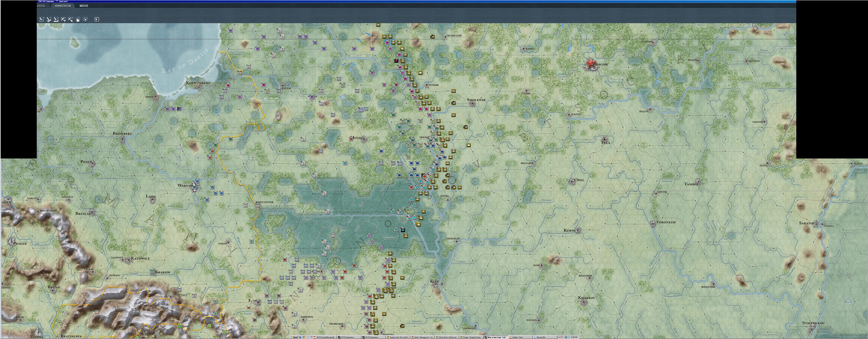Select the unit counter beside Velikie Luki
868x339 pixels.
432,37
